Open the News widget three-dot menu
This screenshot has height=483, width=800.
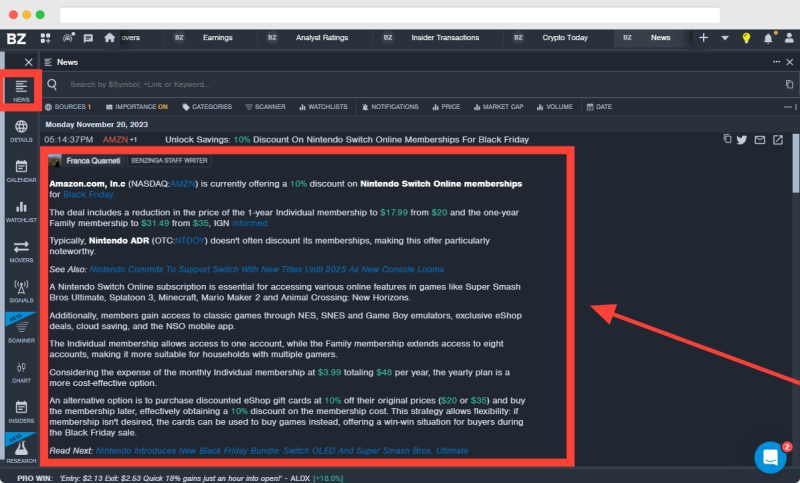click(x=776, y=62)
